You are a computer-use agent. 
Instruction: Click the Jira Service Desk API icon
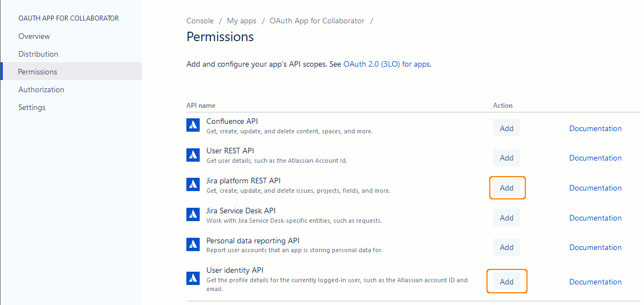tap(193, 214)
